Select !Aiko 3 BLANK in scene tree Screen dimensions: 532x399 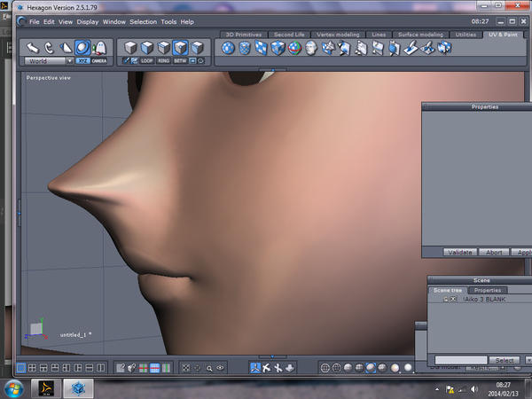coord(483,300)
